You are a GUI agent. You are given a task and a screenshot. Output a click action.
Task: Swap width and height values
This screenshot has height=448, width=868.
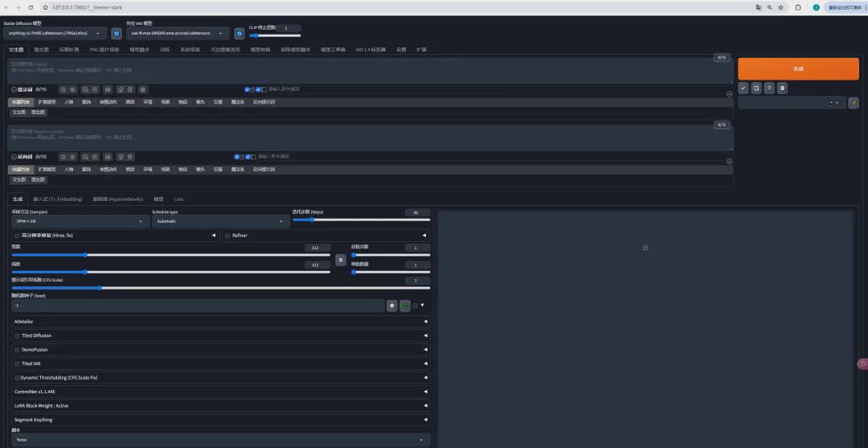click(x=340, y=260)
